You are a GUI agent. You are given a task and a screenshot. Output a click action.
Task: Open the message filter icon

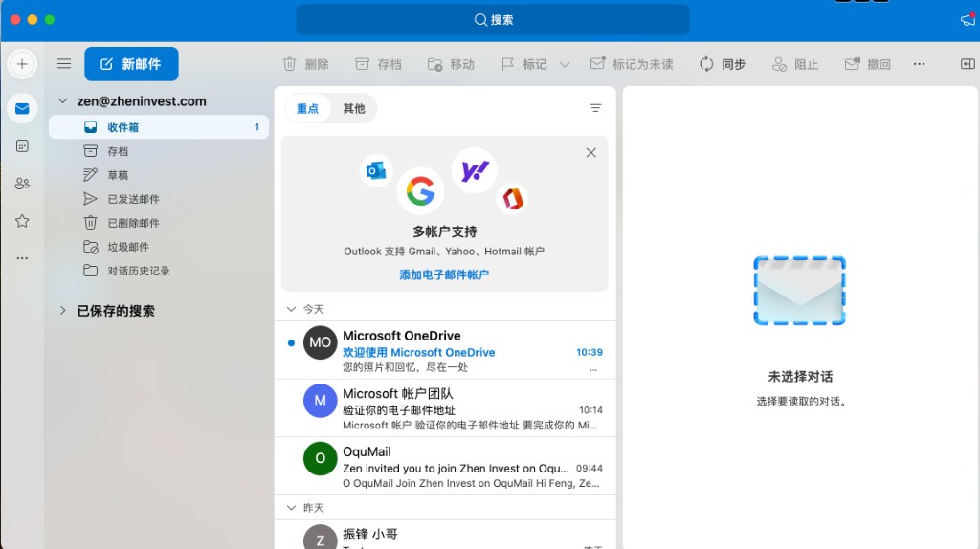tap(595, 108)
